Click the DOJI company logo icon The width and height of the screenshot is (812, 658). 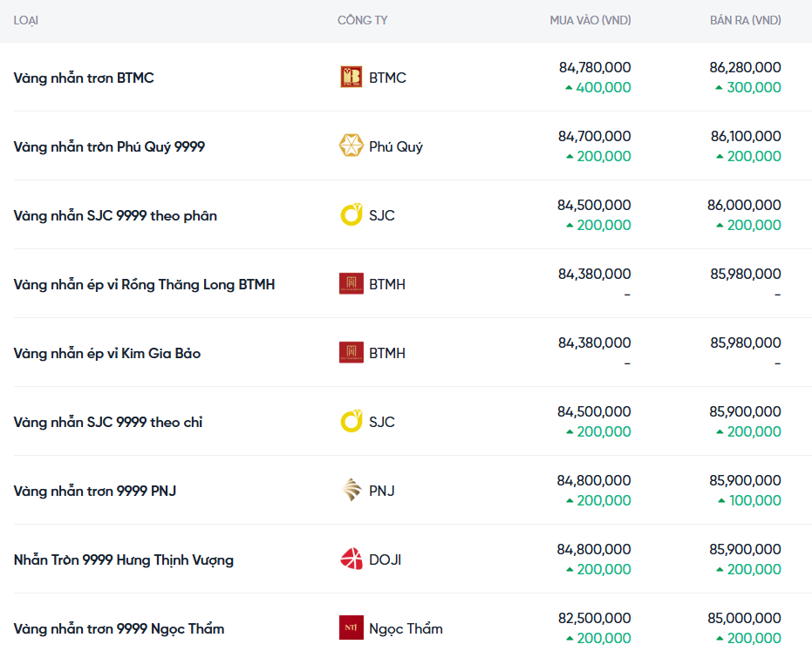point(351,560)
